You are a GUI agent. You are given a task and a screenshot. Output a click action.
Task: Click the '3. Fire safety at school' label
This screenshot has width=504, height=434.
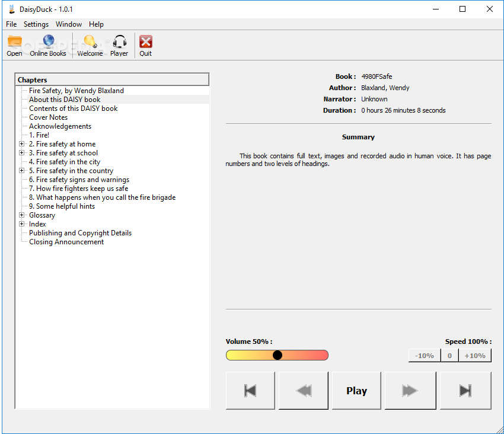point(63,153)
